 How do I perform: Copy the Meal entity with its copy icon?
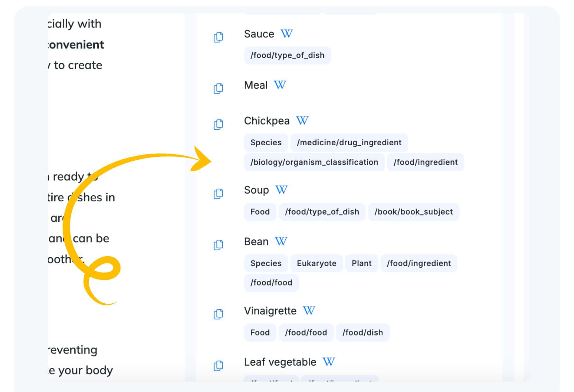pyautogui.click(x=218, y=88)
